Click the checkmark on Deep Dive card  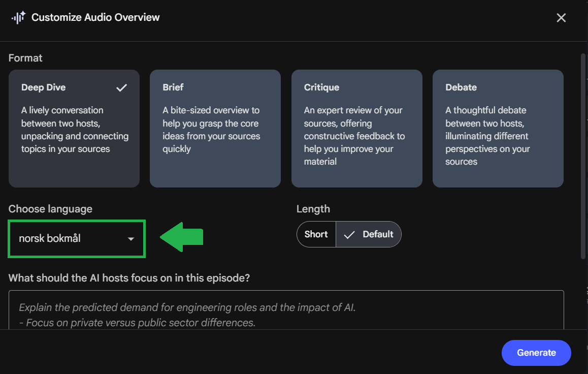point(121,88)
